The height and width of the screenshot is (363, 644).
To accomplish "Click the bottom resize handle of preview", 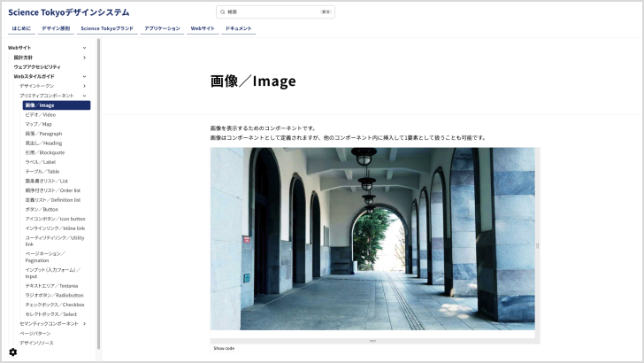I will click(x=372, y=340).
